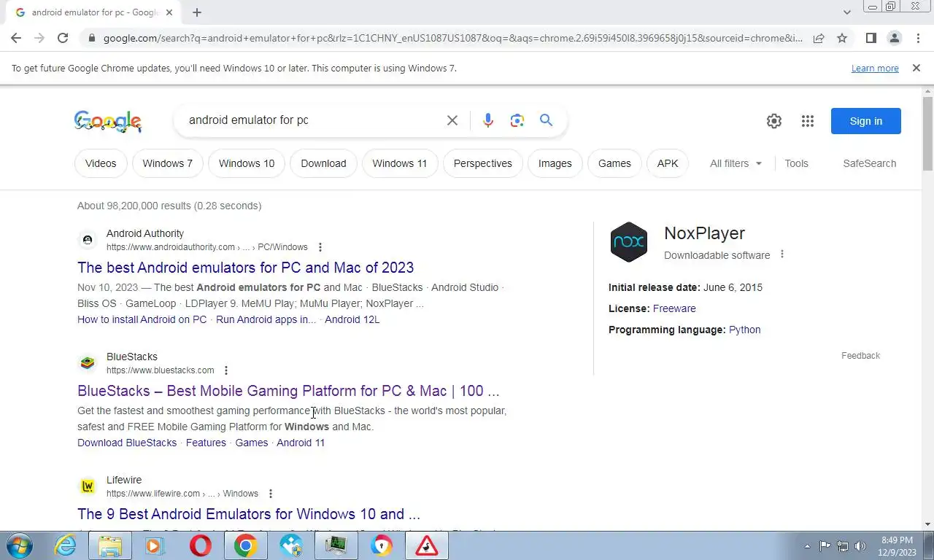Open 'The best Android emulators for PC and Mac' result
Image resolution: width=934 pixels, height=560 pixels.
245,268
